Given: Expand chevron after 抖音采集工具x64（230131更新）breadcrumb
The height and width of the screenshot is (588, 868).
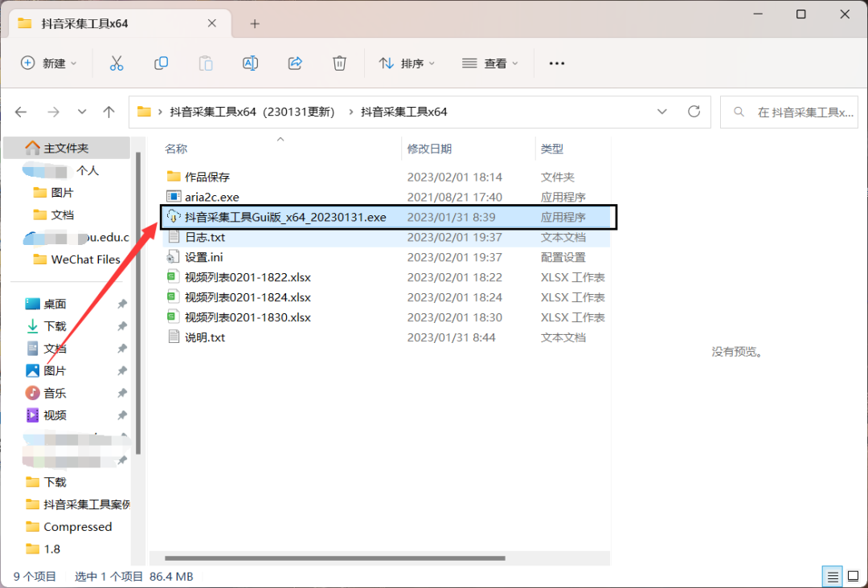Looking at the screenshot, I should pos(351,112).
